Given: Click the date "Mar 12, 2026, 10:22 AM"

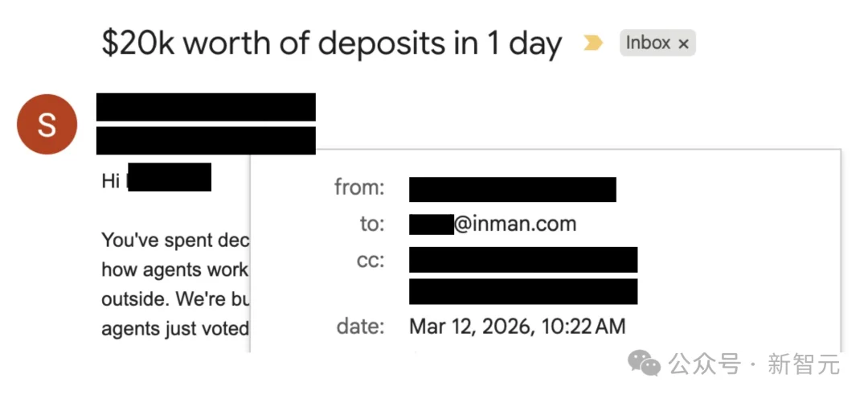Looking at the screenshot, I should (517, 327).
